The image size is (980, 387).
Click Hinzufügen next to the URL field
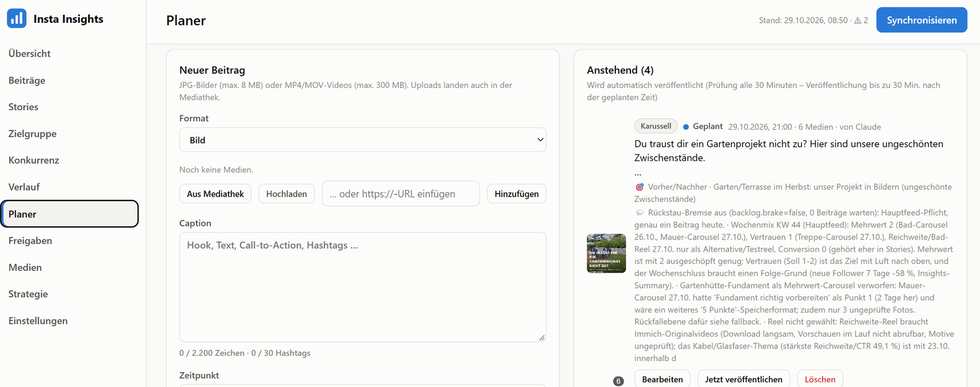(517, 194)
